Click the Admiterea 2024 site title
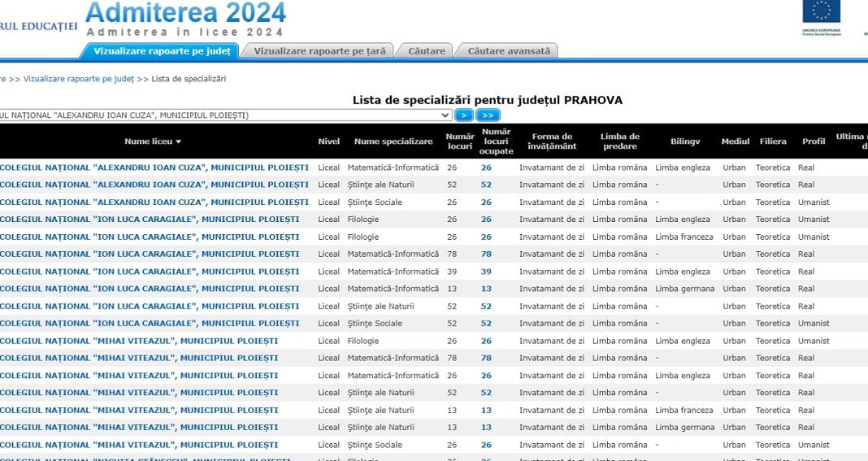This screenshot has width=868, height=461. tap(185, 13)
